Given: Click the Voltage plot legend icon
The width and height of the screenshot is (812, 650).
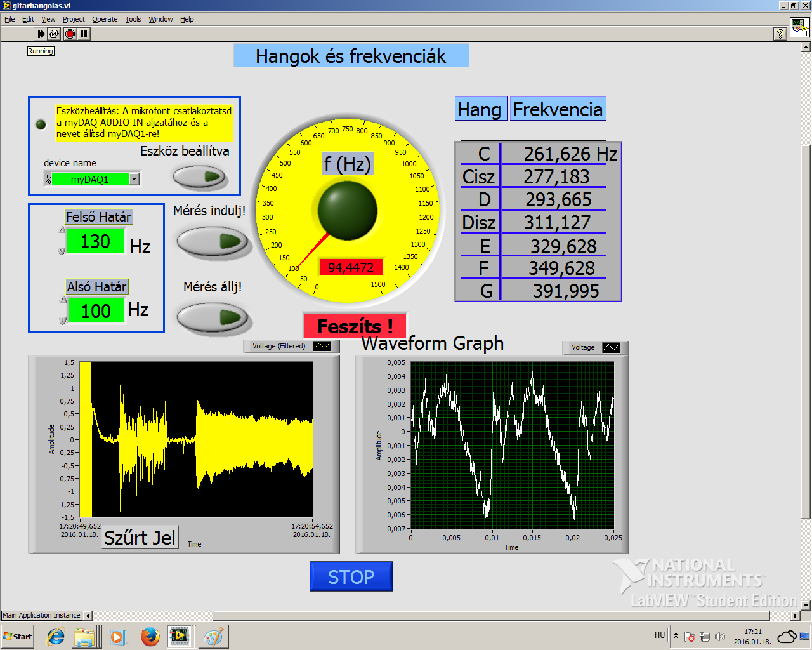Looking at the screenshot, I should 610,347.
